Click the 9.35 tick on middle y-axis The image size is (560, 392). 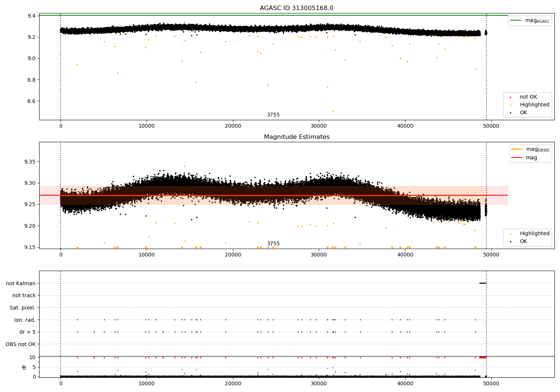click(30, 162)
